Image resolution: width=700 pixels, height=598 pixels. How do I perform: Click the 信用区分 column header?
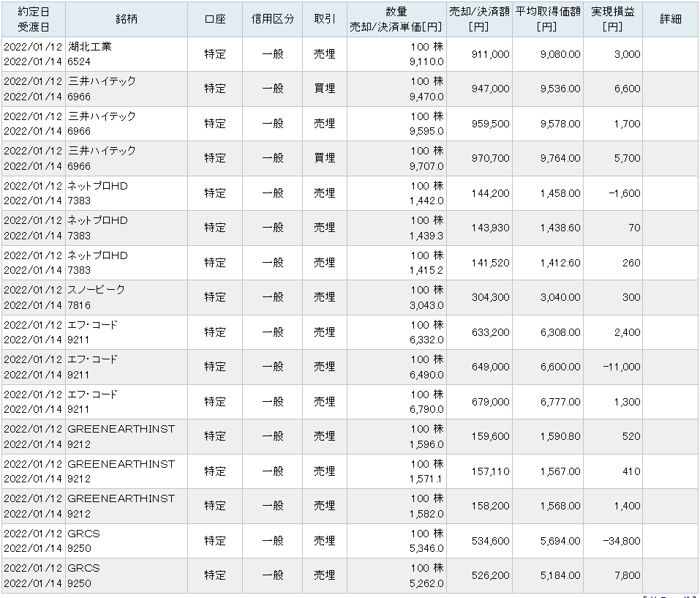pos(273,19)
